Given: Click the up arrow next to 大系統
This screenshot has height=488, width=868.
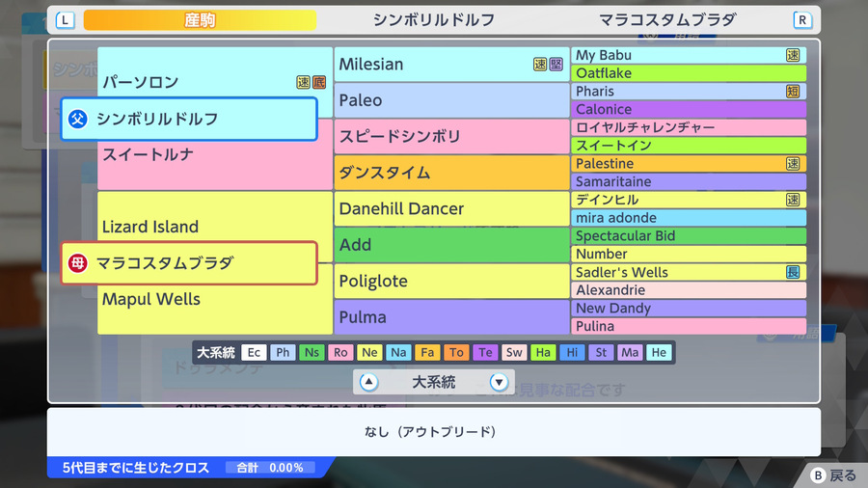Looking at the screenshot, I should [368, 382].
